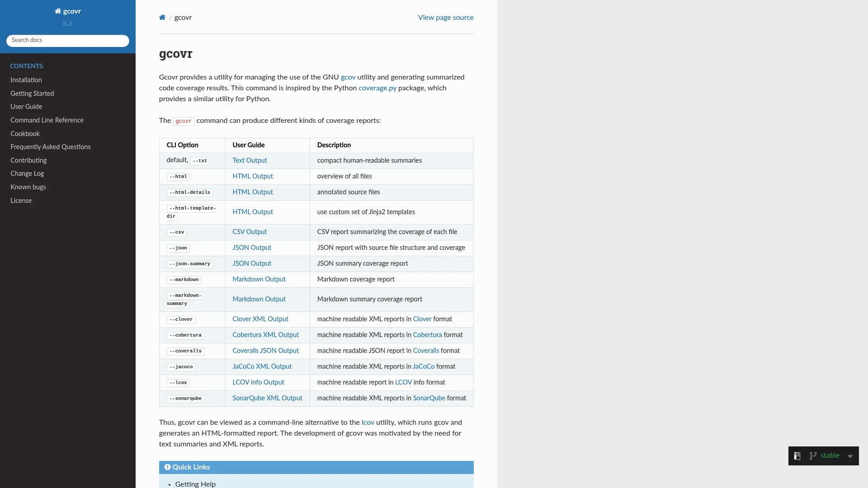Follow the lcov link in the paragraph

pyautogui.click(x=368, y=422)
